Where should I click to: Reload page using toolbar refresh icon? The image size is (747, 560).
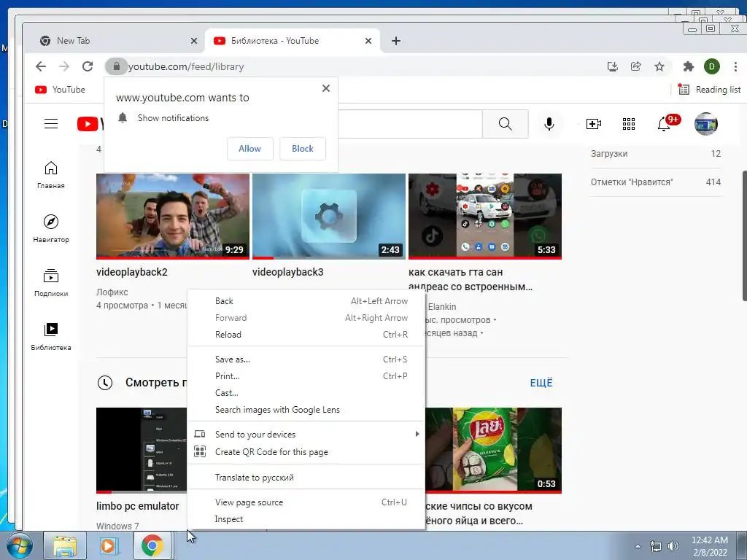tap(88, 66)
